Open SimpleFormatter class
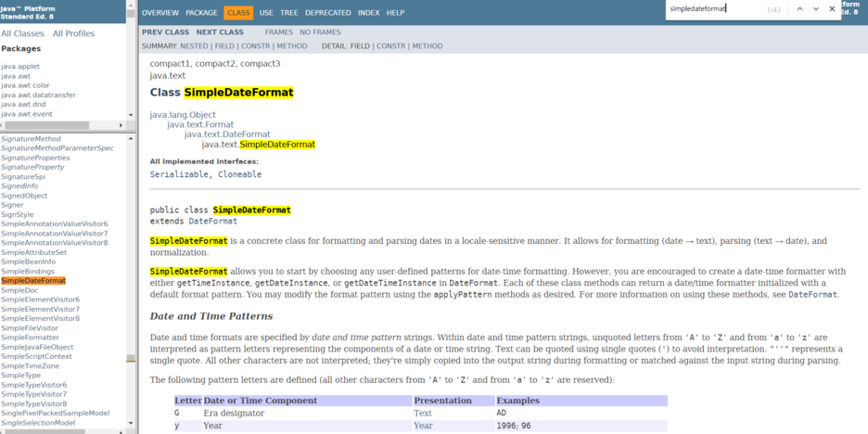 click(x=30, y=338)
